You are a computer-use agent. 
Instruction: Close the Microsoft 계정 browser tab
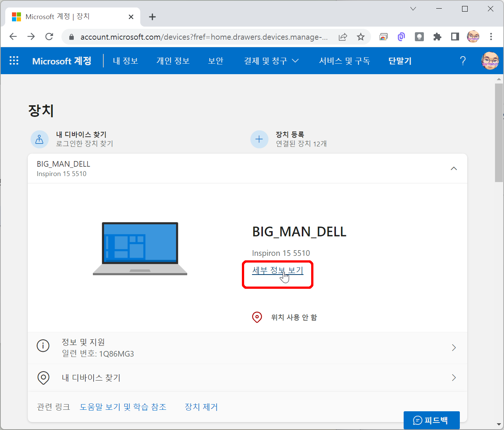[x=131, y=17]
